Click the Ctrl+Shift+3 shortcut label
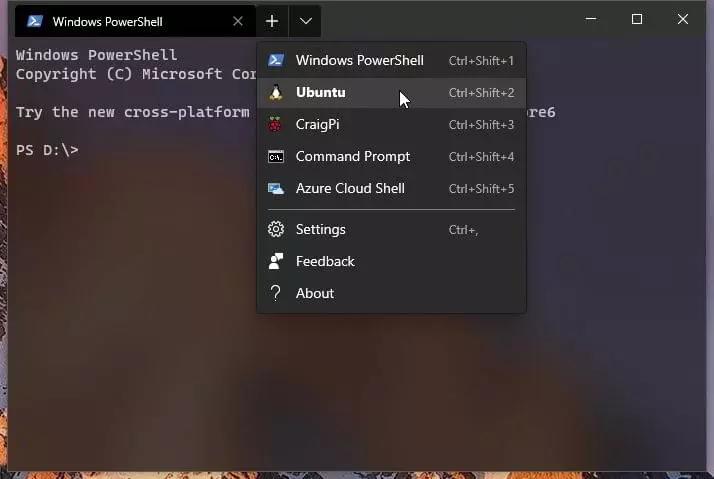714x479 pixels. [x=481, y=125]
